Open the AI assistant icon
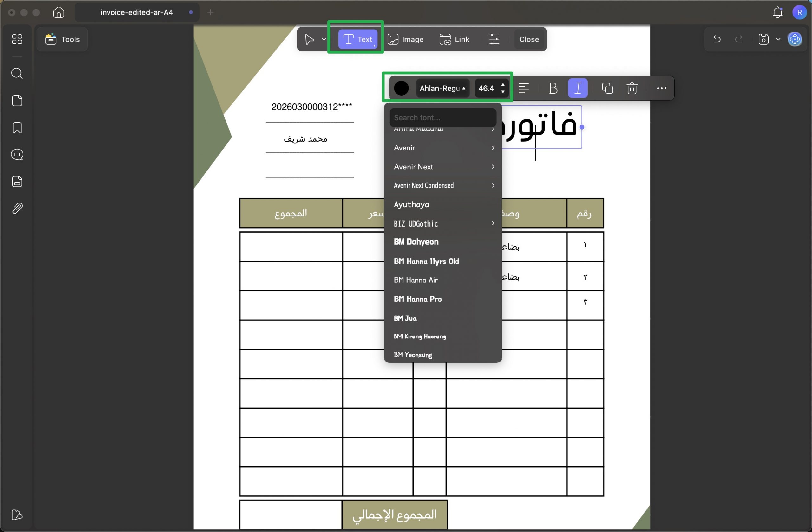 coord(795,39)
